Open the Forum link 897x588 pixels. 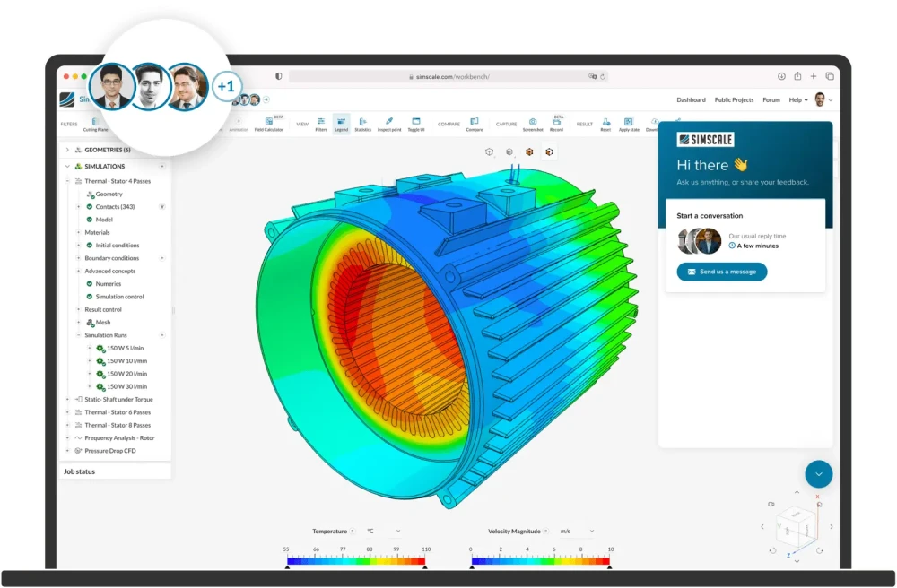[771, 99]
